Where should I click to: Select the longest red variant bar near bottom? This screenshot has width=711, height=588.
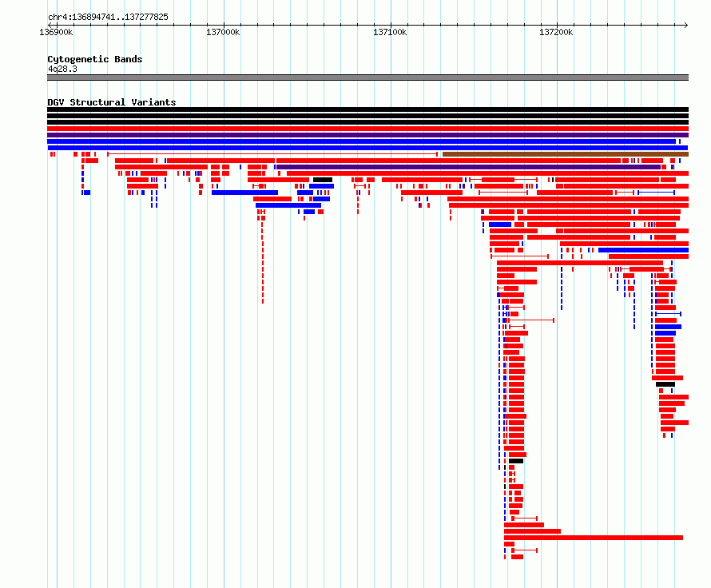594,538
